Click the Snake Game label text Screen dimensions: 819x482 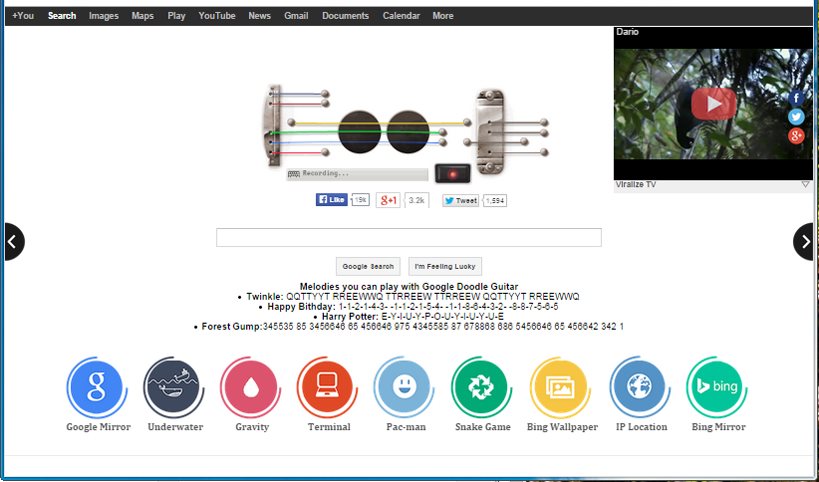483,427
